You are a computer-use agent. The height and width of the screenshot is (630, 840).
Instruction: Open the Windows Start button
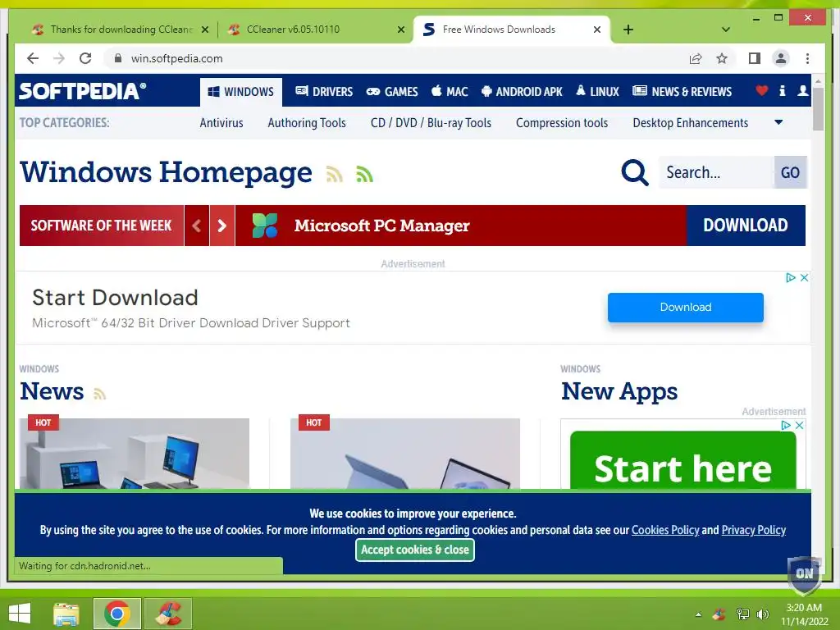20,614
